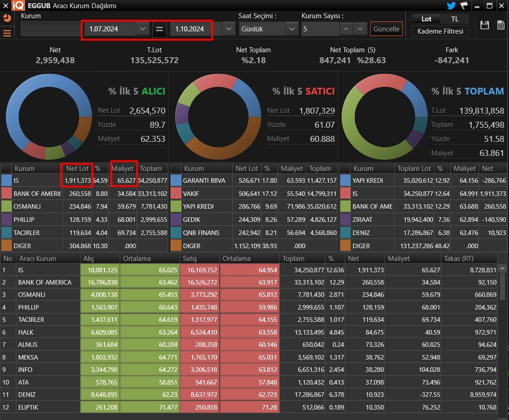Click the Aracı Kurum column header

tap(48, 259)
